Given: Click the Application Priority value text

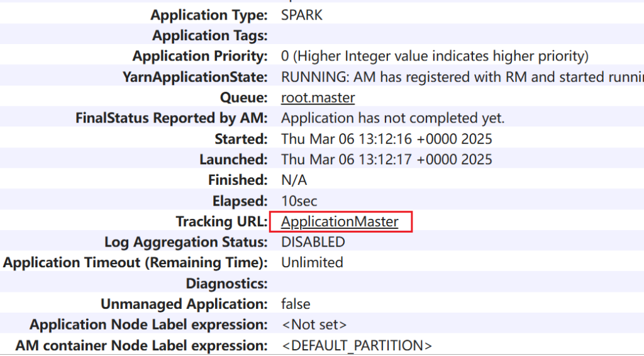Looking at the screenshot, I should pos(435,57).
